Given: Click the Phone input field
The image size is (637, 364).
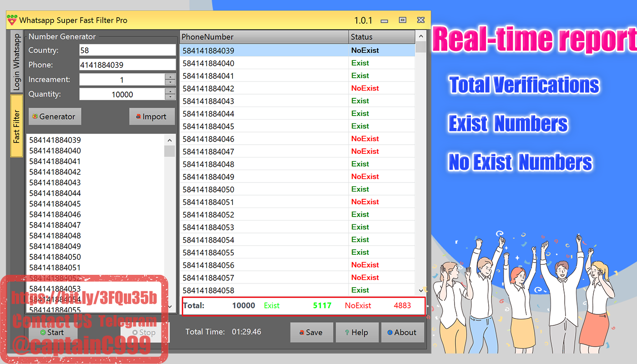Looking at the screenshot, I should pyautogui.click(x=127, y=65).
